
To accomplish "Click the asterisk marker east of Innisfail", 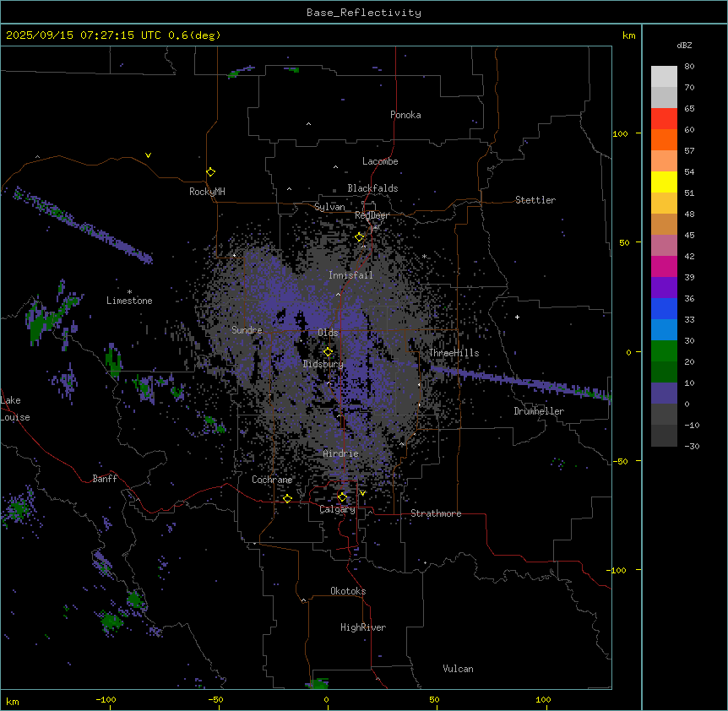I will coord(424,256).
